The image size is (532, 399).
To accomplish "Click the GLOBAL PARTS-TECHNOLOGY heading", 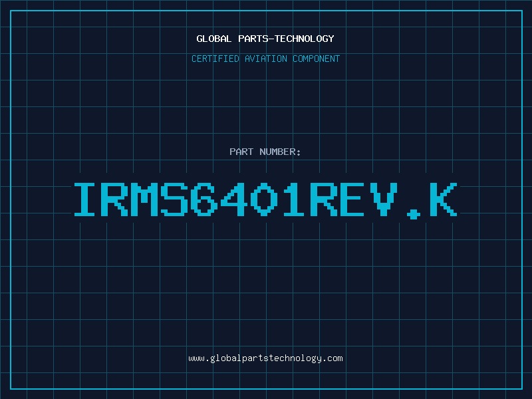I will (265, 39).
